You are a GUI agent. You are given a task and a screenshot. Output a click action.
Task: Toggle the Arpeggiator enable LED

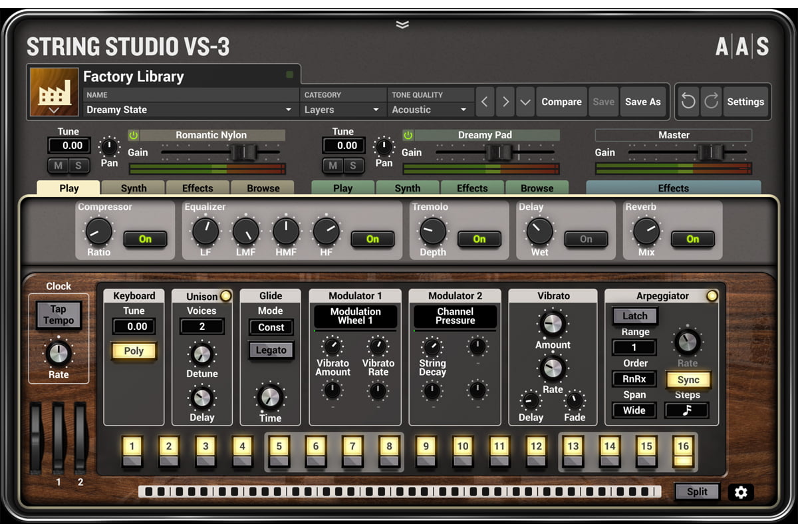[712, 296]
